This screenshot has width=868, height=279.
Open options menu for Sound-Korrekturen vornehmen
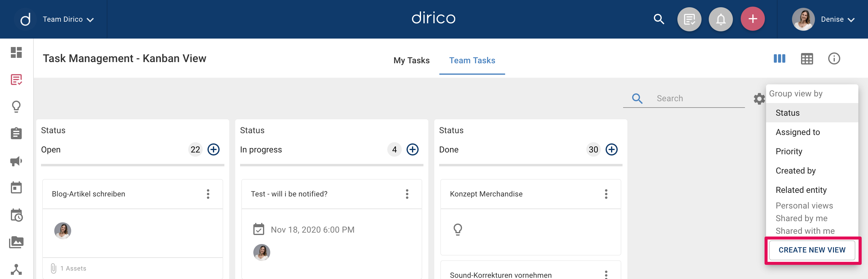[x=606, y=274]
